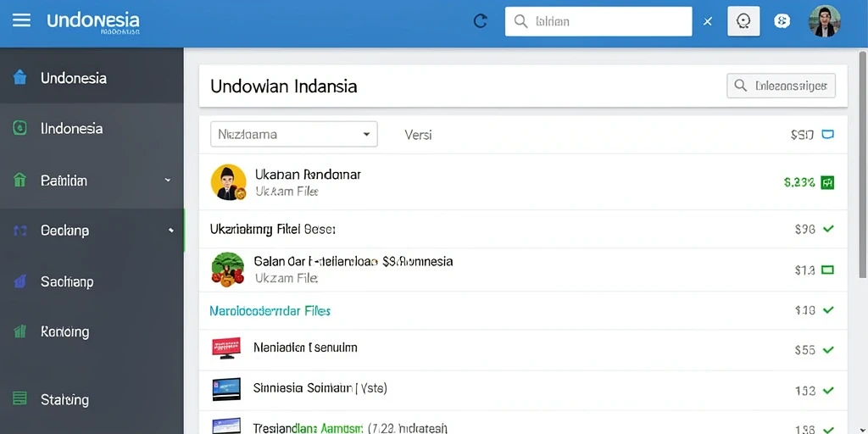The image size is (868, 434).
Task: Click the refresh icon beside the search box
Action: point(481,21)
